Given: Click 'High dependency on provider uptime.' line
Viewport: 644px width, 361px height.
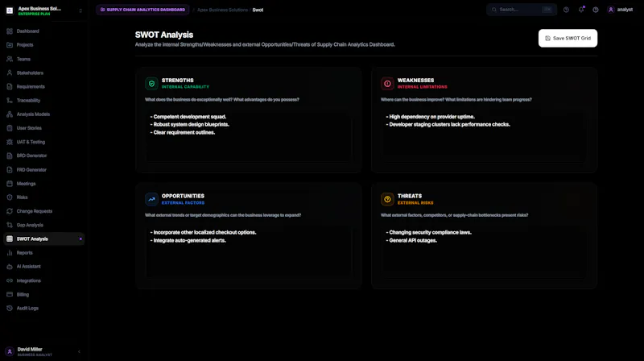Looking at the screenshot, I should click(x=431, y=117).
